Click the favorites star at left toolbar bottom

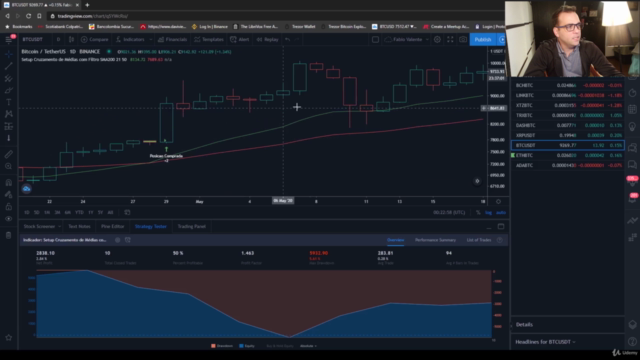coord(9,338)
